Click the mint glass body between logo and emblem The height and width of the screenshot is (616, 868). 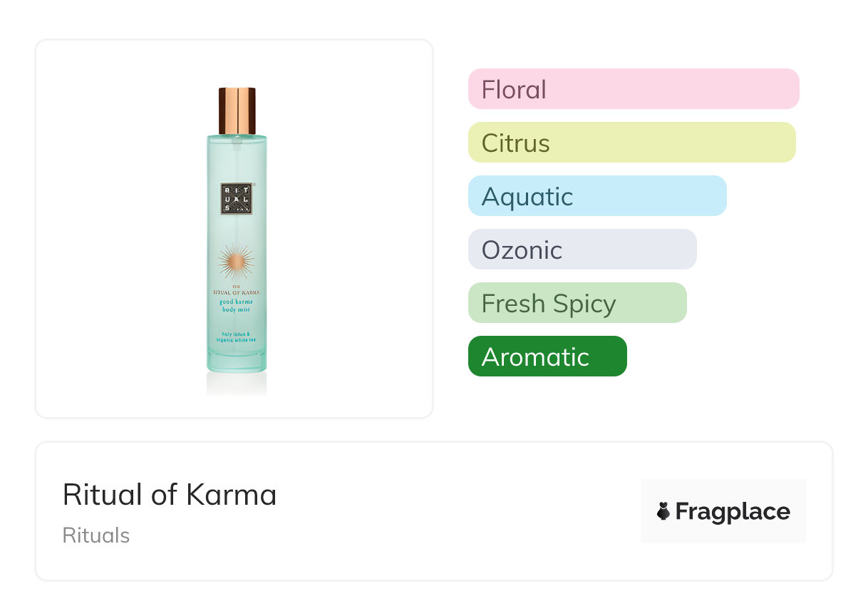pos(236,230)
